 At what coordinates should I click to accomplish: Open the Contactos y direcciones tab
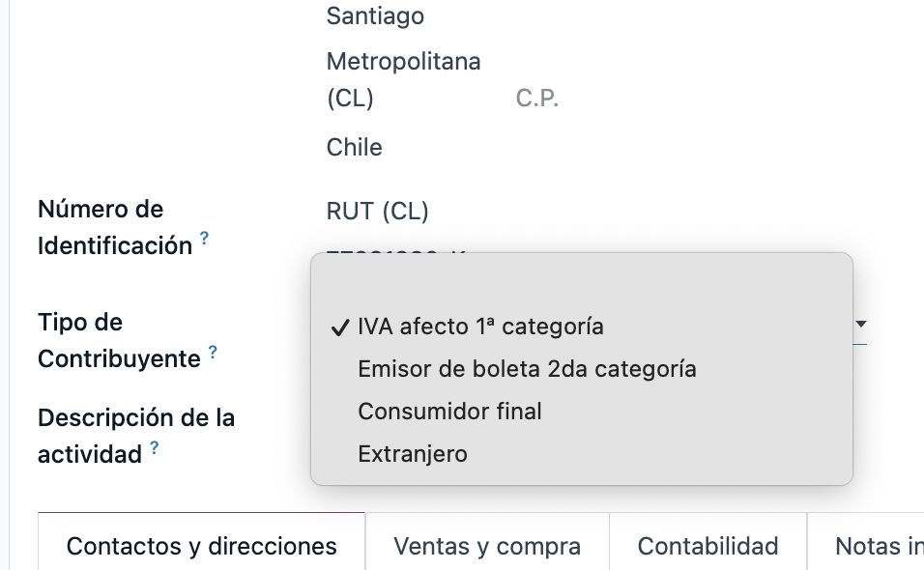201,546
